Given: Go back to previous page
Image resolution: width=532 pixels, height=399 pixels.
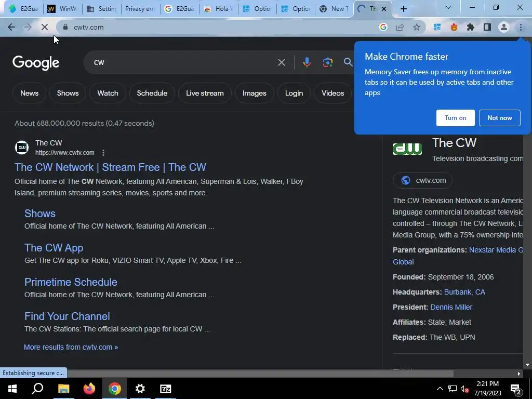Looking at the screenshot, I should [11, 27].
